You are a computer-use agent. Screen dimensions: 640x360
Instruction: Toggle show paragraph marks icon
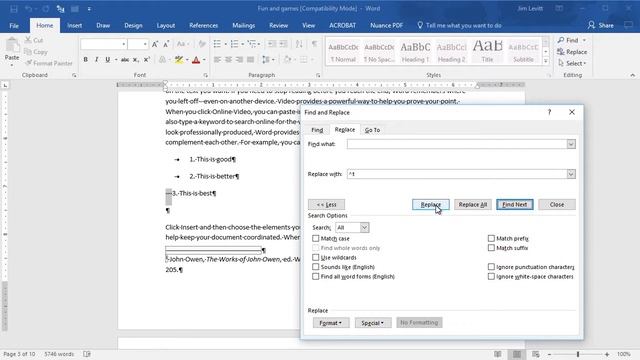click(x=314, y=44)
